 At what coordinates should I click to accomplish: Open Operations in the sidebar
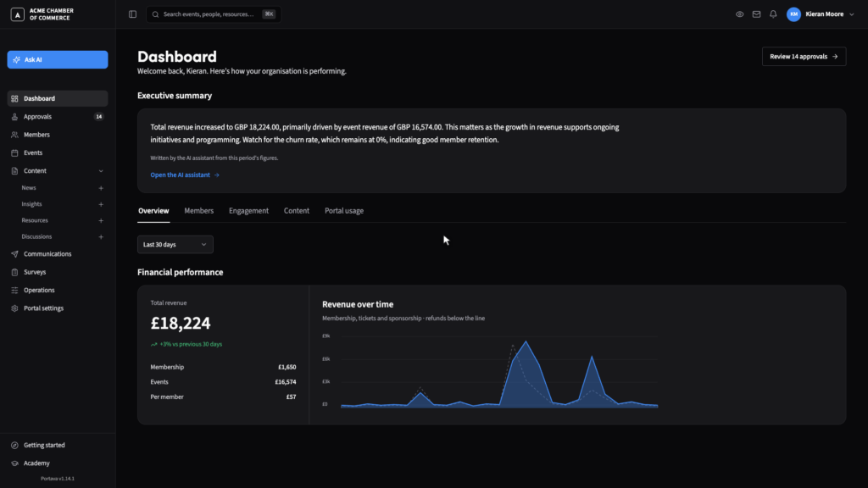[58, 290]
